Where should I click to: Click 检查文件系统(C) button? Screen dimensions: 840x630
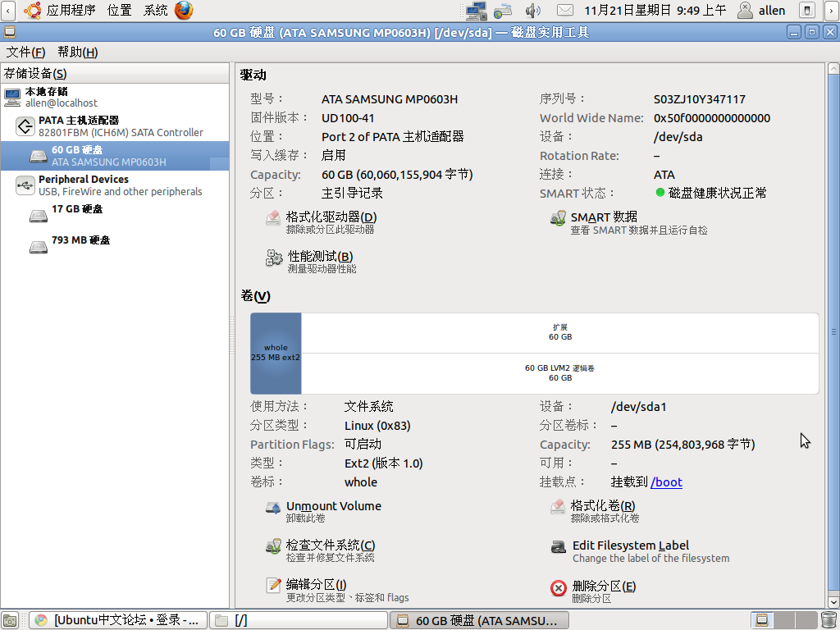click(321, 550)
